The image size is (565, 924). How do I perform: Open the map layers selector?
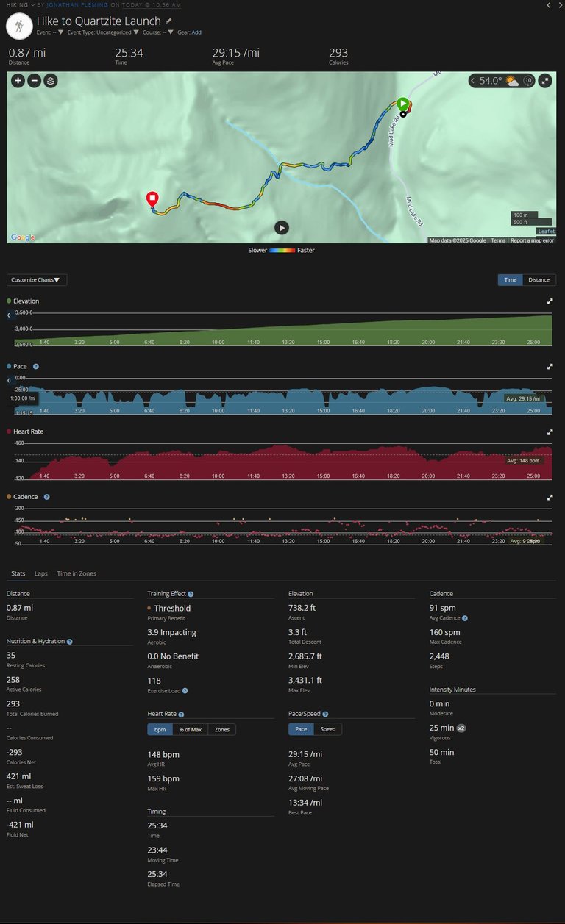[x=50, y=81]
